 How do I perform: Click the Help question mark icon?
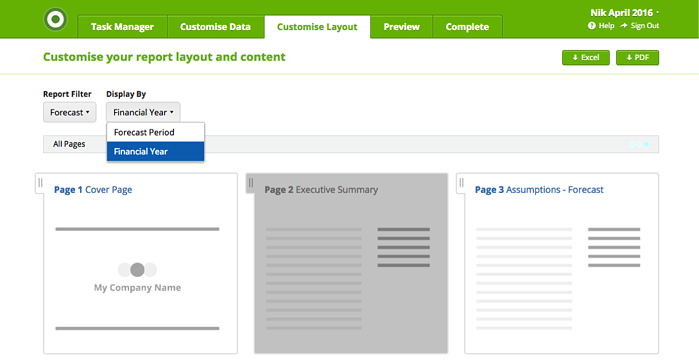[x=592, y=26]
